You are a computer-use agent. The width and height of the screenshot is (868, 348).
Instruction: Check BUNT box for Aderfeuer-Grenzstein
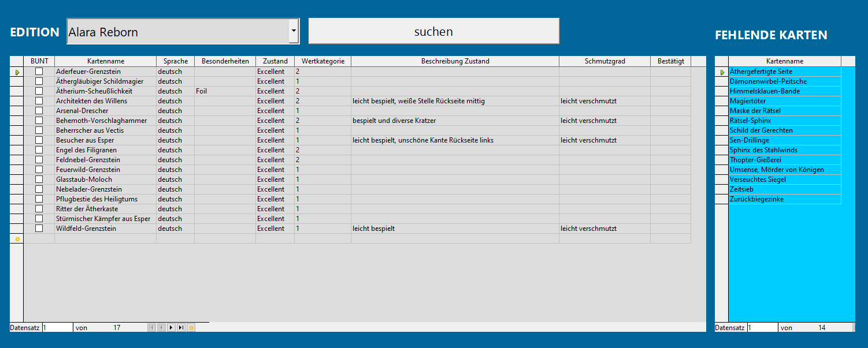(39, 72)
